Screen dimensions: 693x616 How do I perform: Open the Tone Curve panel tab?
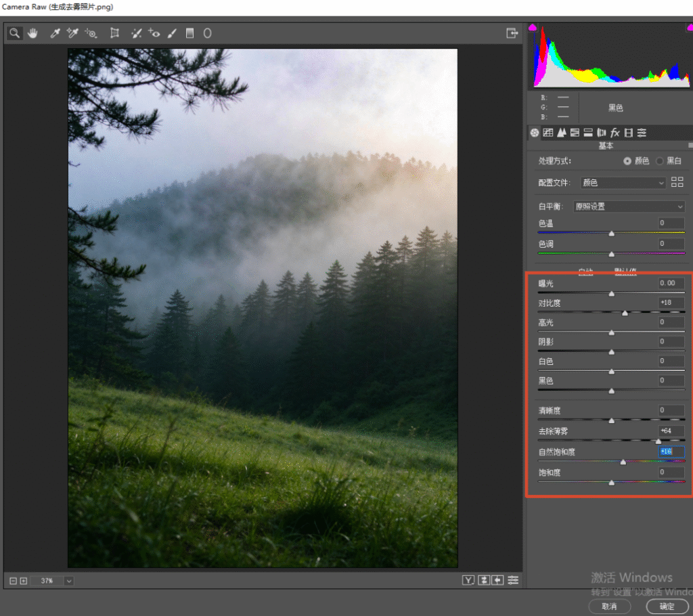coord(548,133)
